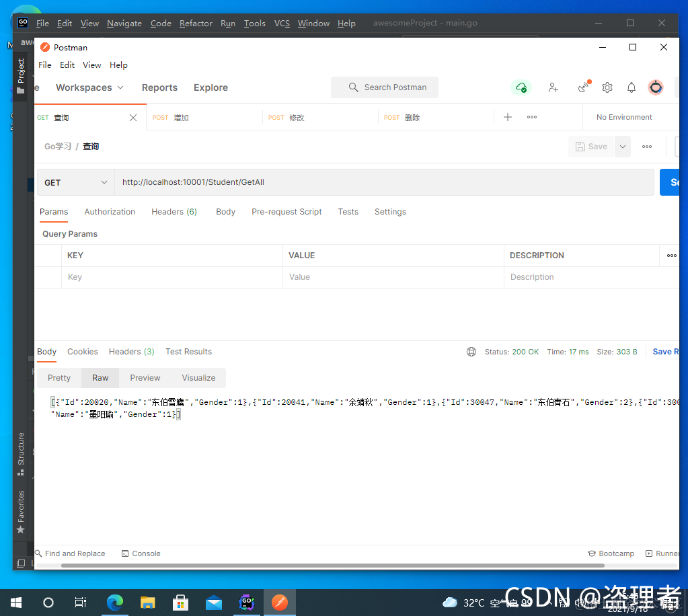This screenshot has width=688, height=616.
Task: Switch response view to Raw
Action: click(x=100, y=378)
